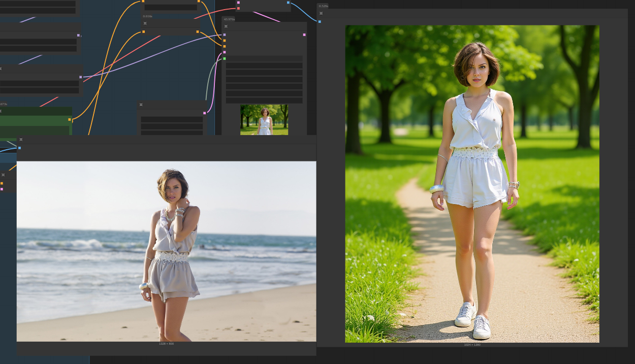Collapse the beach image preview node
This screenshot has width=635, height=364.
[x=21, y=139]
